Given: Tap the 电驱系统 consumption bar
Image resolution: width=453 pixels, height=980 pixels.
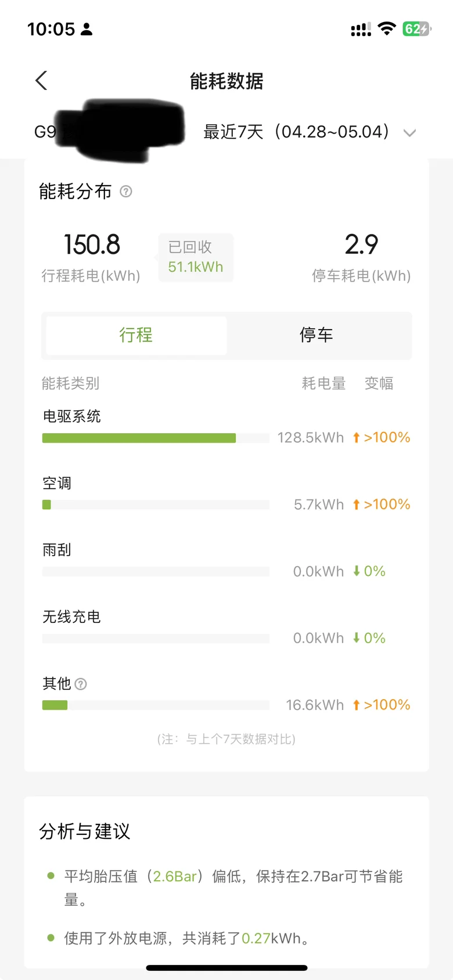Looking at the screenshot, I should pyautogui.click(x=156, y=438).
